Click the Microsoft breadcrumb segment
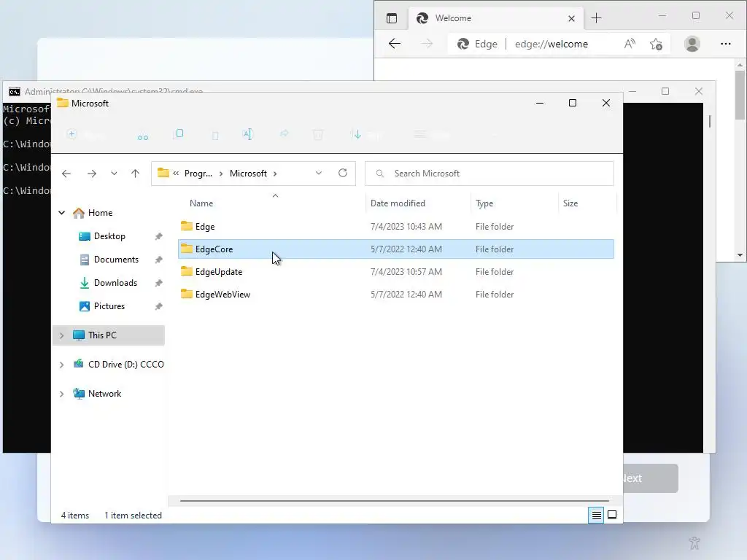The width and height of the screenshot is (747, 560). (x=248, y=174)
